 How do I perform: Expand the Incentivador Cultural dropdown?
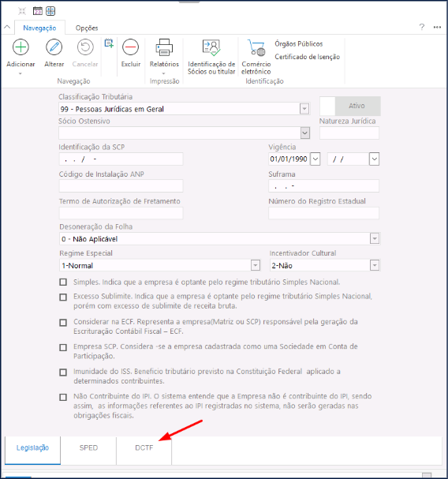(375, 265)
